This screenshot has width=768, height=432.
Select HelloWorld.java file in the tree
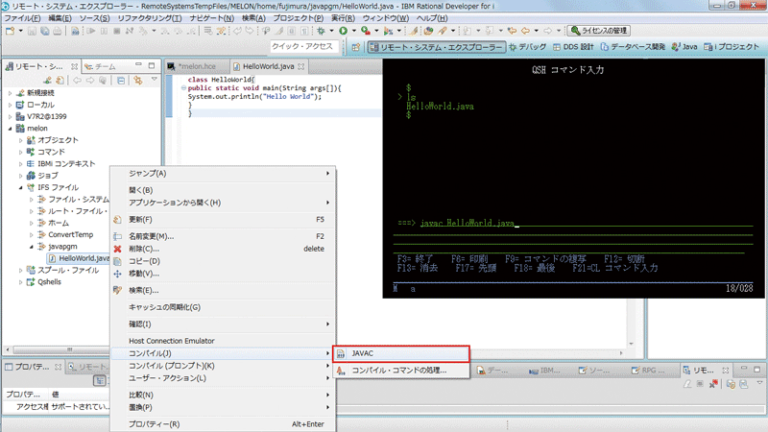coord(82,258)
